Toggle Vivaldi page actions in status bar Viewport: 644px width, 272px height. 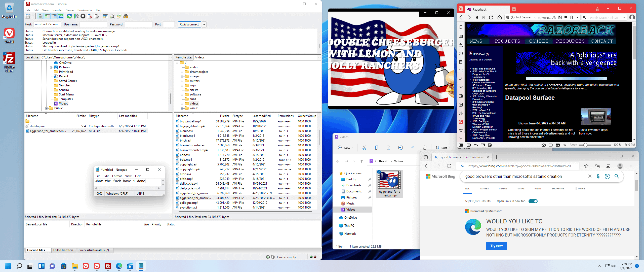565,145
